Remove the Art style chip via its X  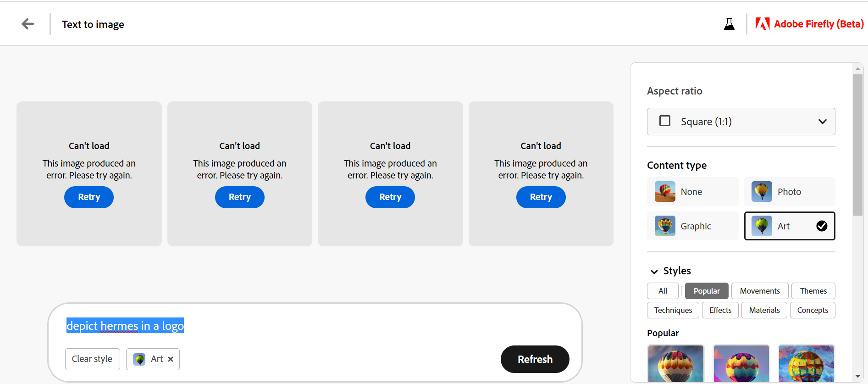170,359
